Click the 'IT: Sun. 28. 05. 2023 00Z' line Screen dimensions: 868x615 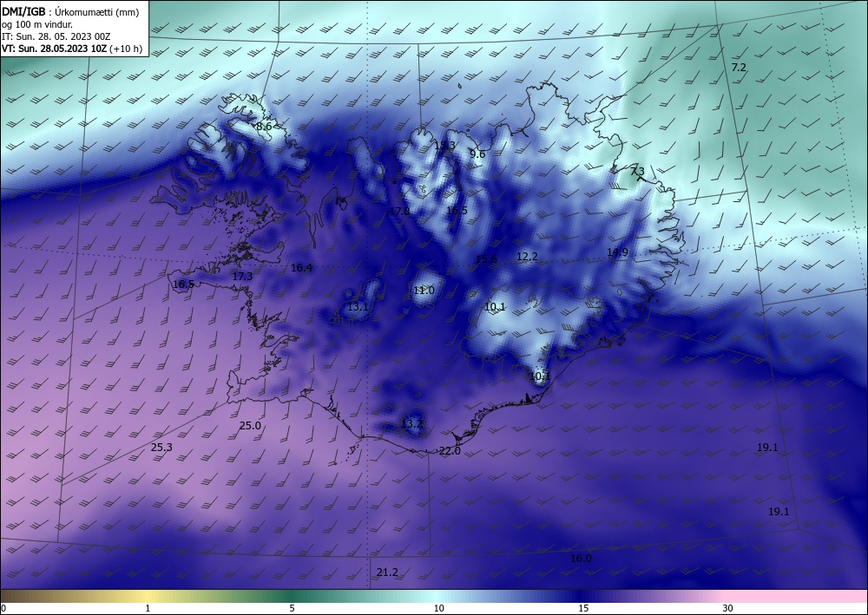[56, 36]
